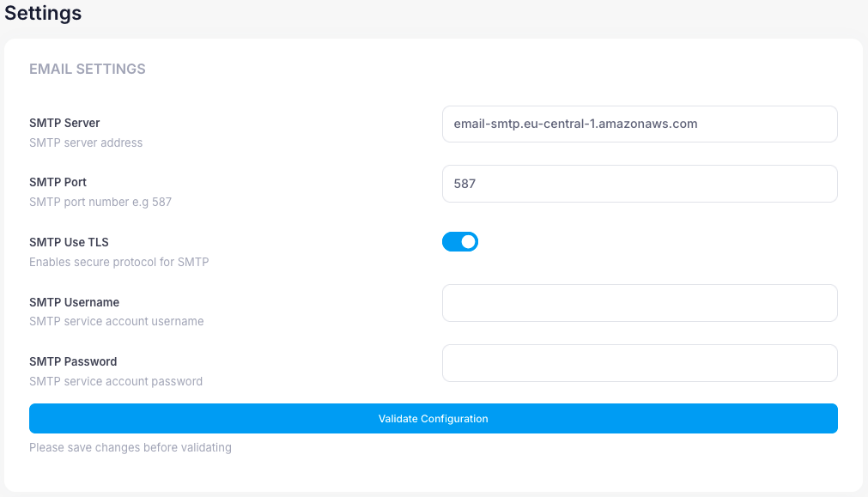Focus the SMTP Server input field
This screenshot has height=497, width=868.
pyautogui.click(x=640, y=124)
